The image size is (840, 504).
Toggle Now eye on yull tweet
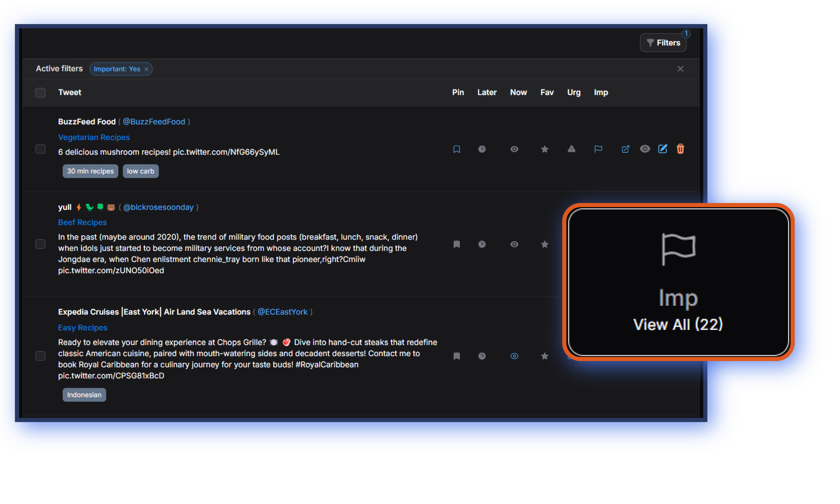pos(514,244)
